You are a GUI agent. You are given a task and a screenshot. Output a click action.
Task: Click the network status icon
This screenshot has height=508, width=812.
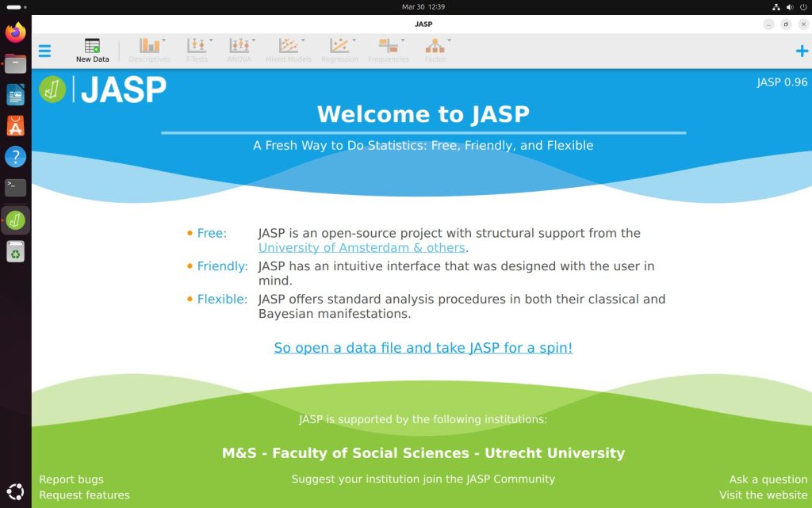click(776, 7)
